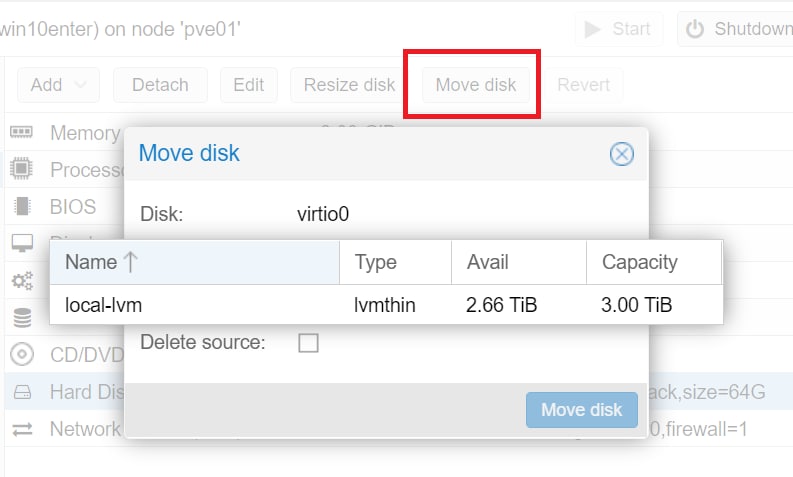
Task: Open the Add dropdown menu
Action: click(x=59, y=85)
